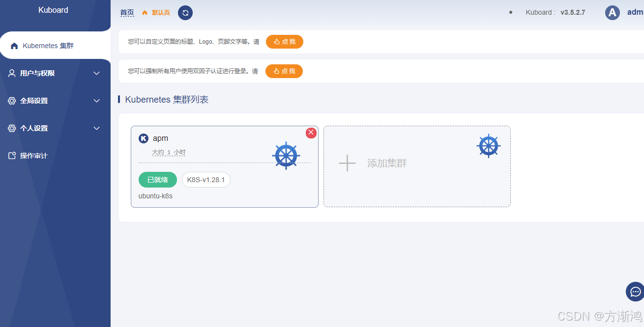Screen dimensions: 644x327
Task: Click the Kuboard logo title in sidebar
Action: (x=53, y=10)
